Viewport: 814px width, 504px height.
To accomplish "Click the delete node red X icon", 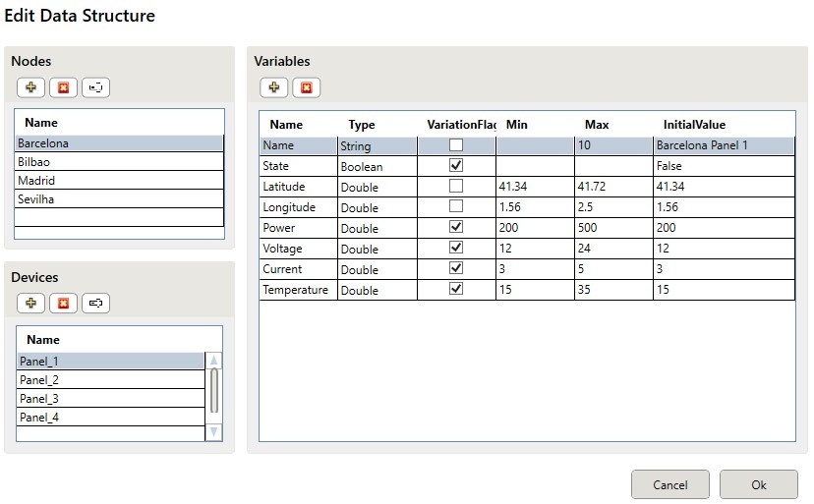I will [64, 87].
